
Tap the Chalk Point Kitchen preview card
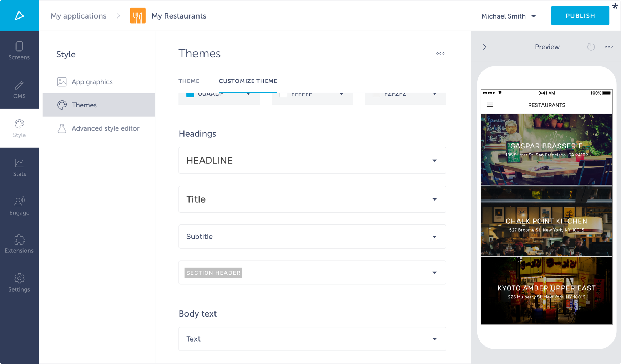point(546,221)
